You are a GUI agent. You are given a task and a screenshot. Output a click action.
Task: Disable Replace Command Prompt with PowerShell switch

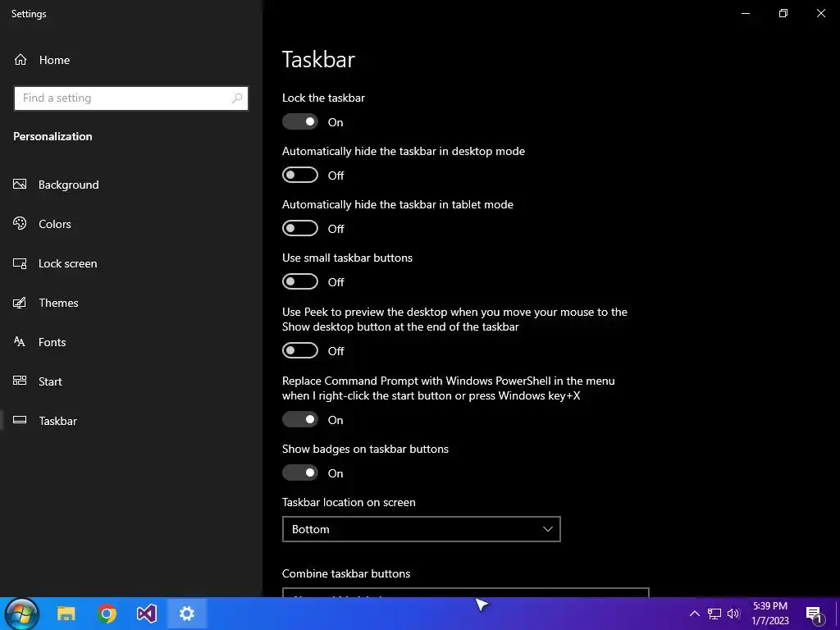coord(300,419)
